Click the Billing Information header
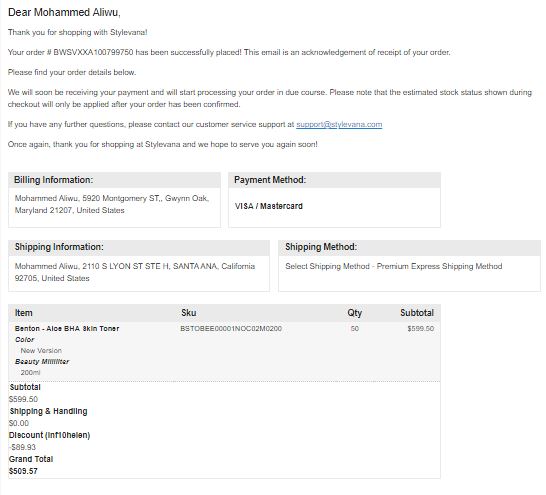546x495 pixels. (x=54, y=180)
